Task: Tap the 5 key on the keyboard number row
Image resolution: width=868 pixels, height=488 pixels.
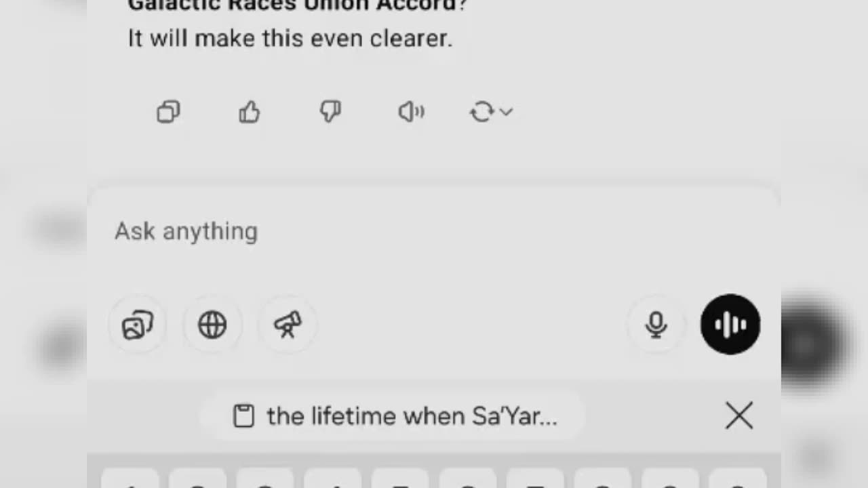Action: [400, 479]
